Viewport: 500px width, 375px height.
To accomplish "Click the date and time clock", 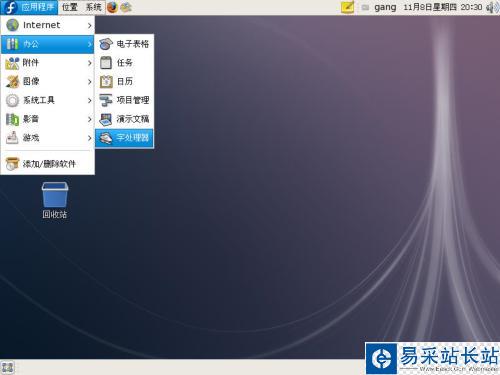I will tap(443, 7).
